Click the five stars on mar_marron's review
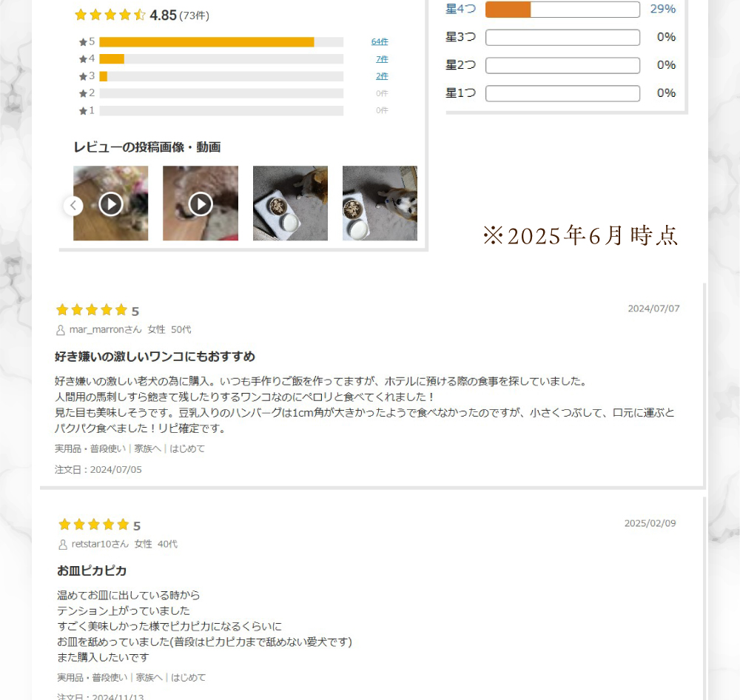The width and height of the screenshot is (740, 700). pyautogui.click(x=92, y=309)
